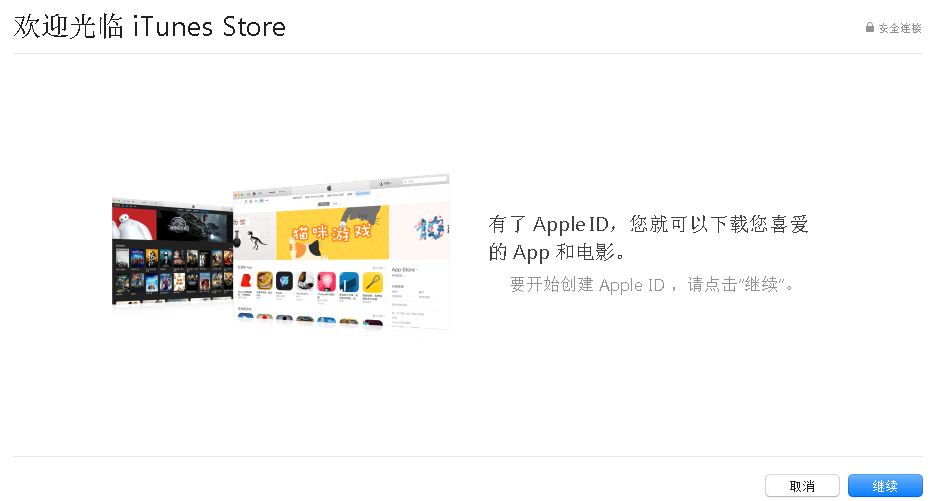The width and height of the screenshot is (943, 501).
Task: Select the red app icon in the App Store preview
Action: (246, 280)
